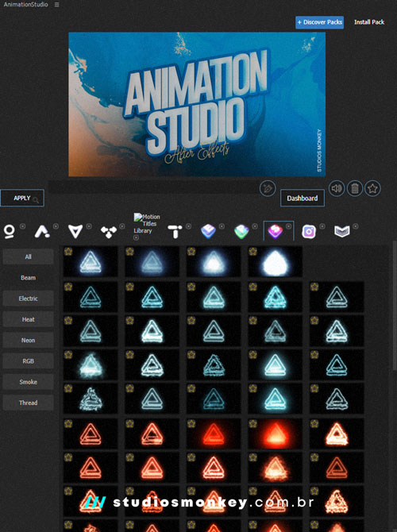
Task: Filter presets by RGB category
Action: [28, 361]
